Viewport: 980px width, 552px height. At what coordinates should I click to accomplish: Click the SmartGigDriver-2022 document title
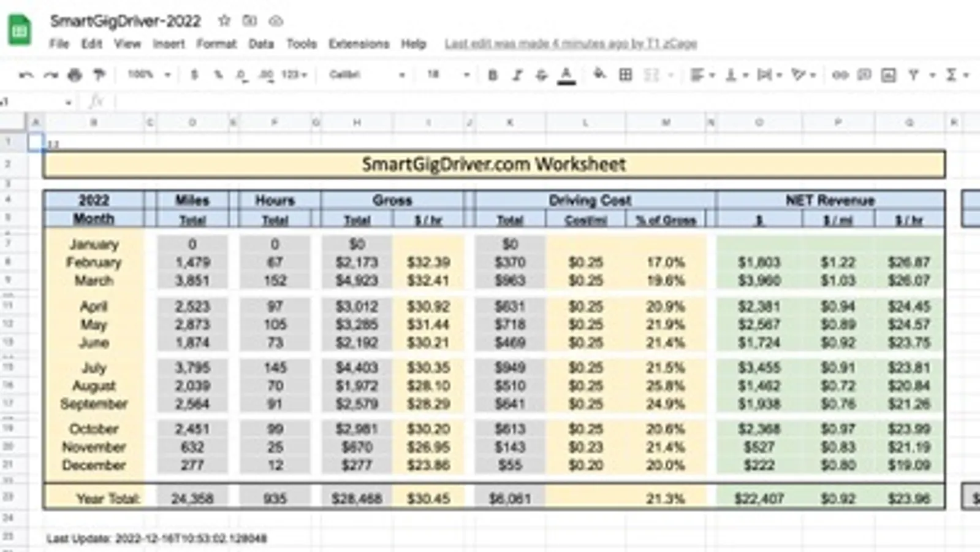tap(126, 21)
